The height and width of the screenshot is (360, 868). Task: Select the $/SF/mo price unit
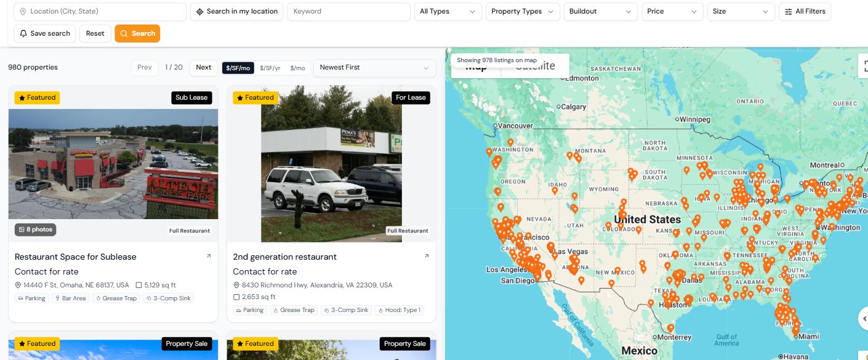(x=238, y=68)
